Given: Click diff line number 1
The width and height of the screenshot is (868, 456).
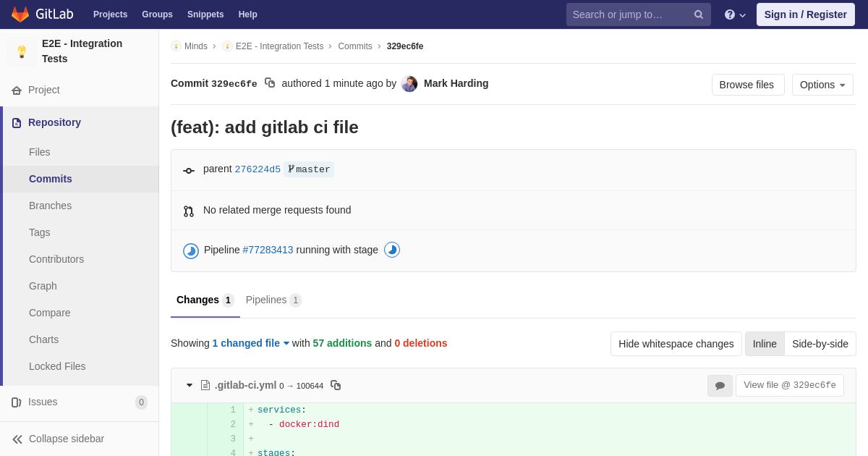Looking at the screenshot, I should pos(233,410).
